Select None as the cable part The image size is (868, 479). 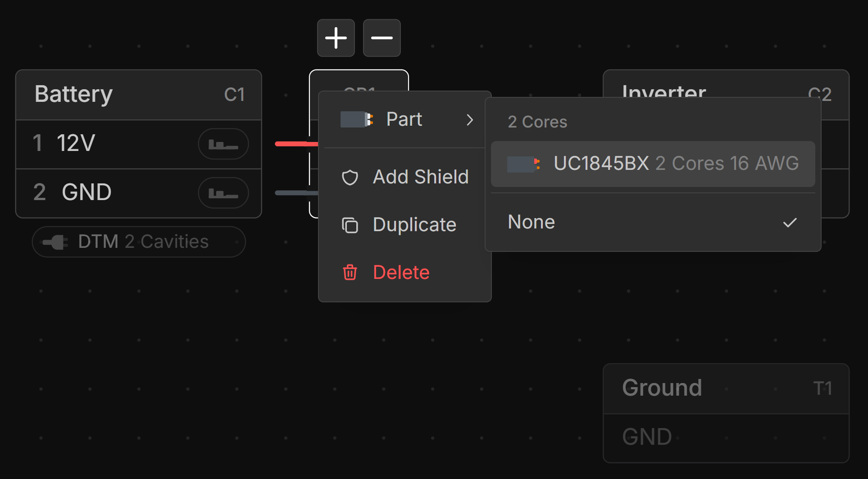click(x=532, y=222)
